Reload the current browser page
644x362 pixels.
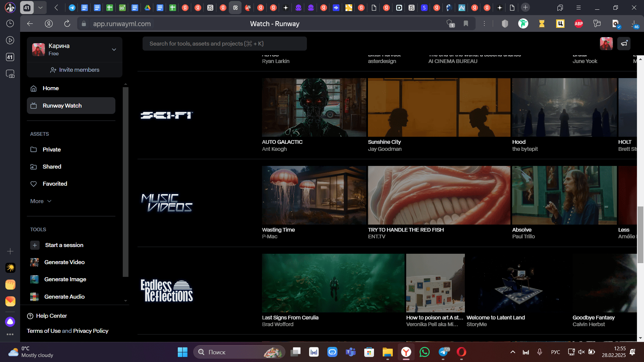tap(67, 23)
